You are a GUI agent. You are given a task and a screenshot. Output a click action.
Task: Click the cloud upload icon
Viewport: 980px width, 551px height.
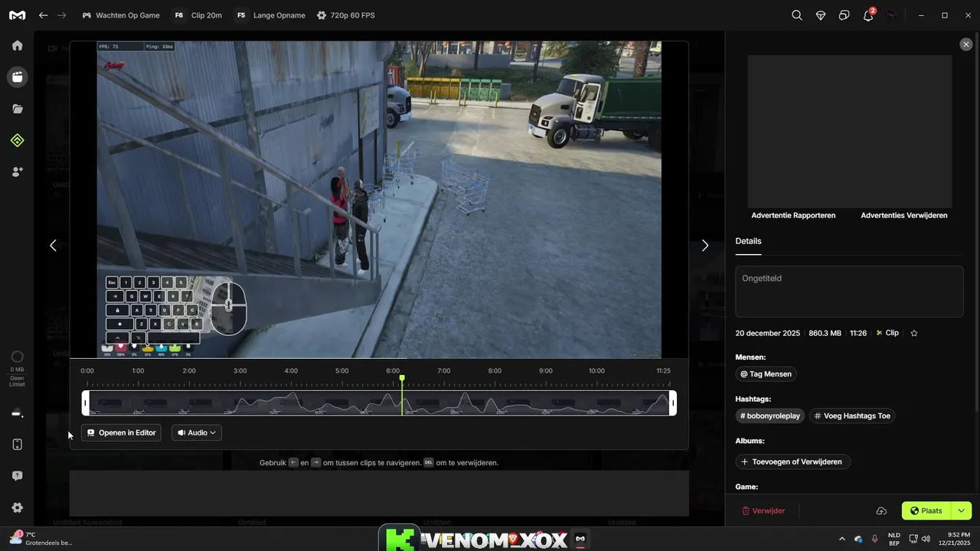point(881,510)
